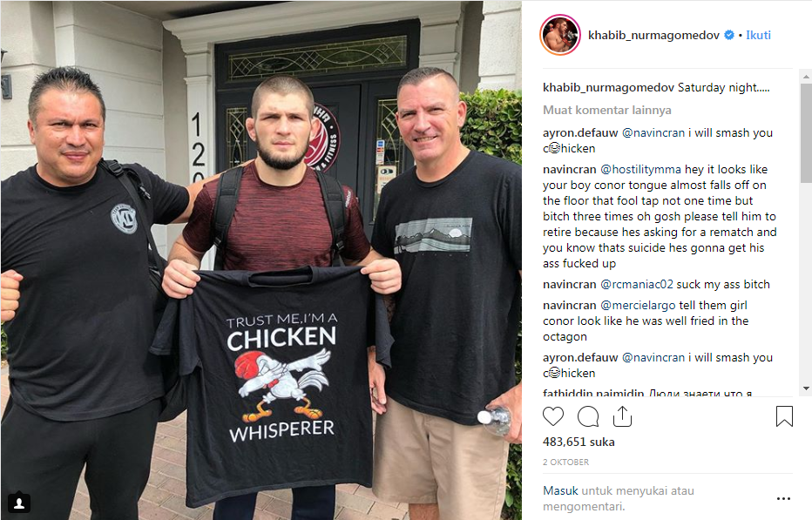Open @mercielargo mention link

[638, 305]
